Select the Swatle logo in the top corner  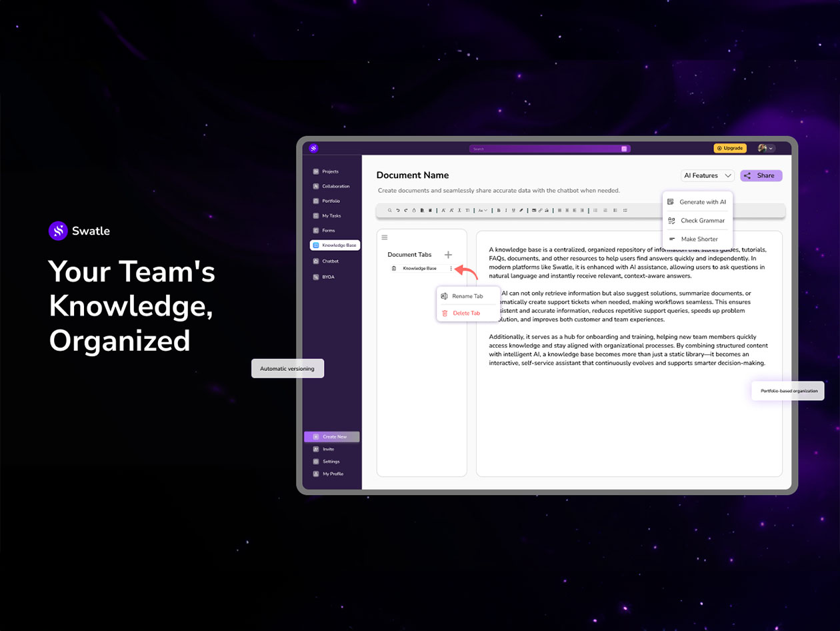[x=313, y=148]
